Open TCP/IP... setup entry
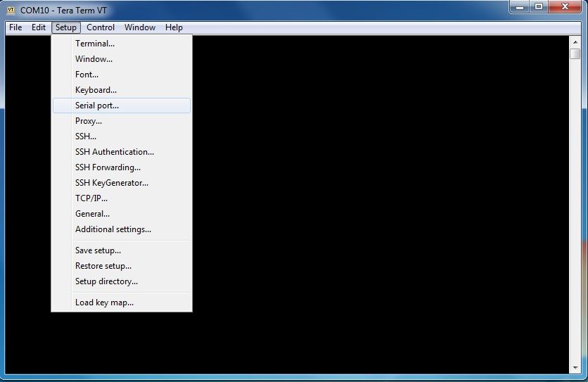This screenshot has height=382, width=588. pyautogui.click(x=122, y=198)
